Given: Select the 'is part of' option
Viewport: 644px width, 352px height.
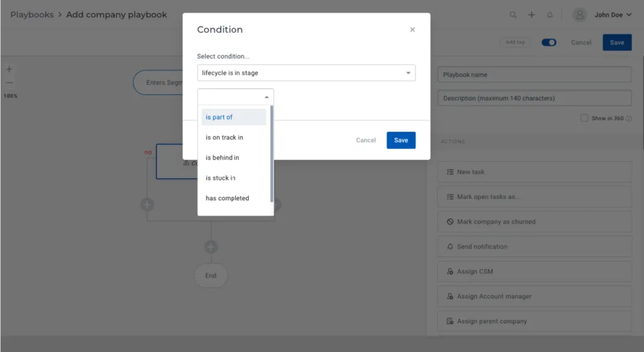Looking at the screenshot, I should click(x=234, y=117).
